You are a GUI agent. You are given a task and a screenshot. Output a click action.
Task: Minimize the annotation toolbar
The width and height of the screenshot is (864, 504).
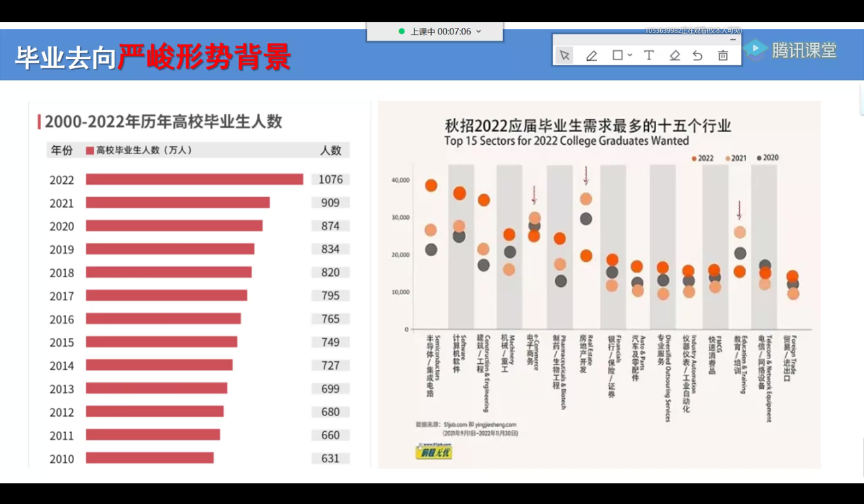(x=732, y=40)
